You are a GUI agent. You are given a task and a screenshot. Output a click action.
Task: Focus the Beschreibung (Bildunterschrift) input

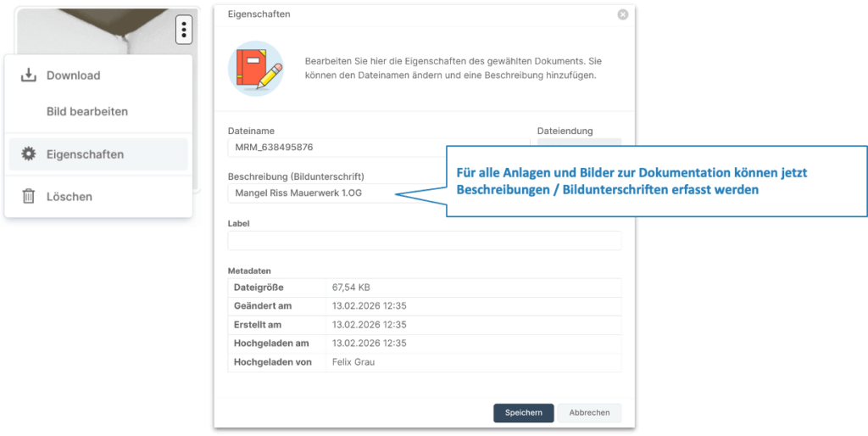point(335,193)
